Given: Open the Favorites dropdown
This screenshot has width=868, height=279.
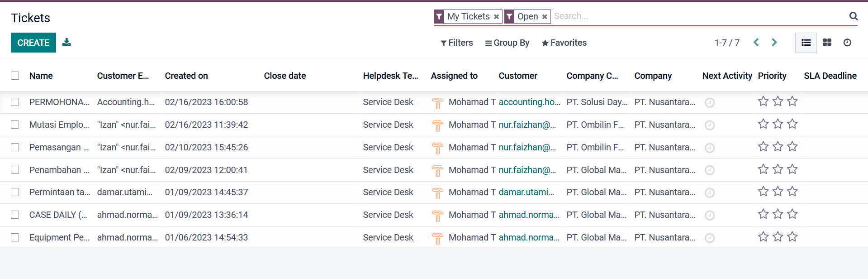Looking at the screenshot, I should [564, 43].
